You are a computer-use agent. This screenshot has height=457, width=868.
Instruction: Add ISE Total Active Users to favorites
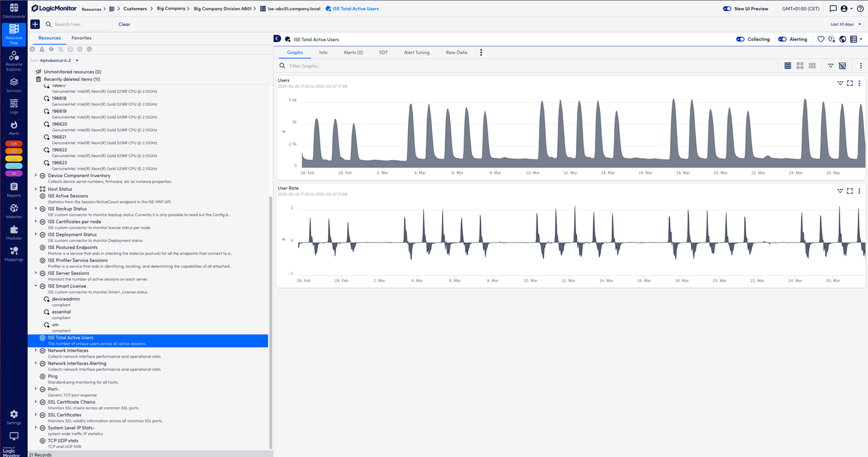pos(821,39)
